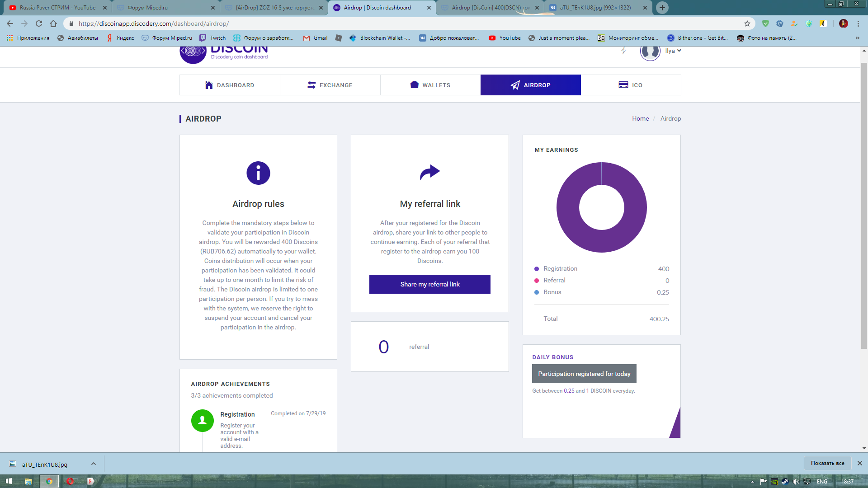Reload the current page
The width and height of the screenshot is (868, 488).
coord(39,23)
